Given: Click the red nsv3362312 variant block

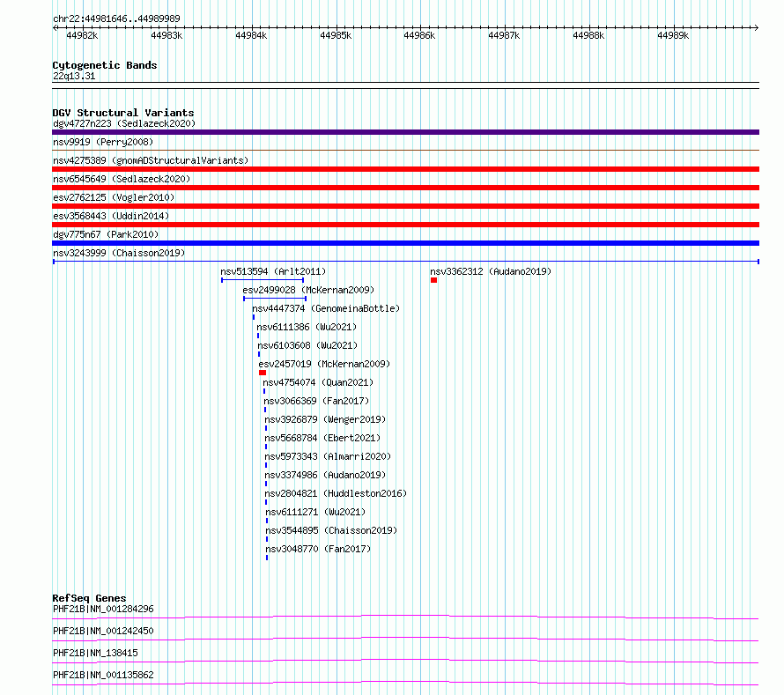Looking at the screenshot, I should click(434, 280).
